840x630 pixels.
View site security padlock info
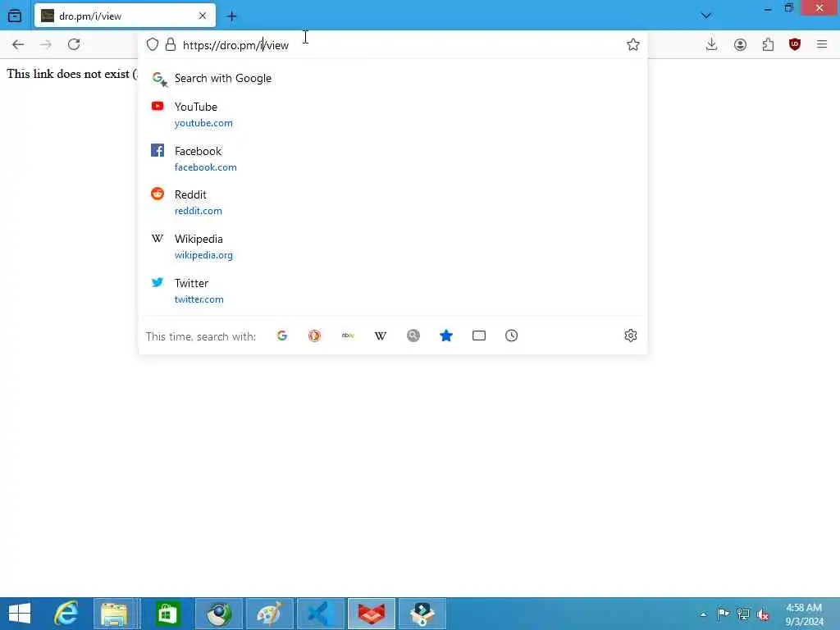pos(171,44)
